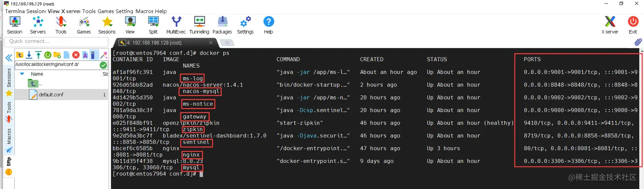Click 'bladex/sentinel-dashboard:1.7.0' image text
The width and height of the screenshot is (644, 189).
coord(214,136)
